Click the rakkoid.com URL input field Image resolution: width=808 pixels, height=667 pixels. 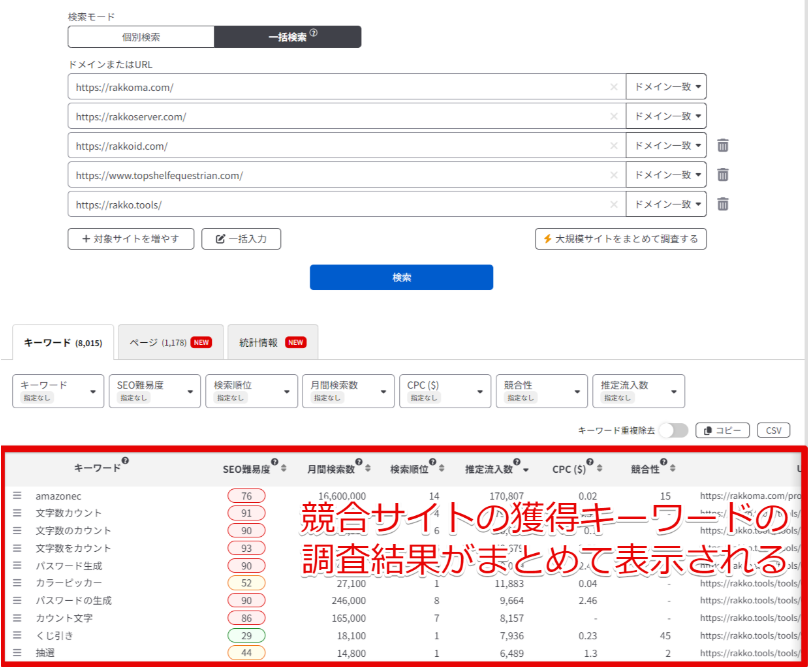[340, 146]
